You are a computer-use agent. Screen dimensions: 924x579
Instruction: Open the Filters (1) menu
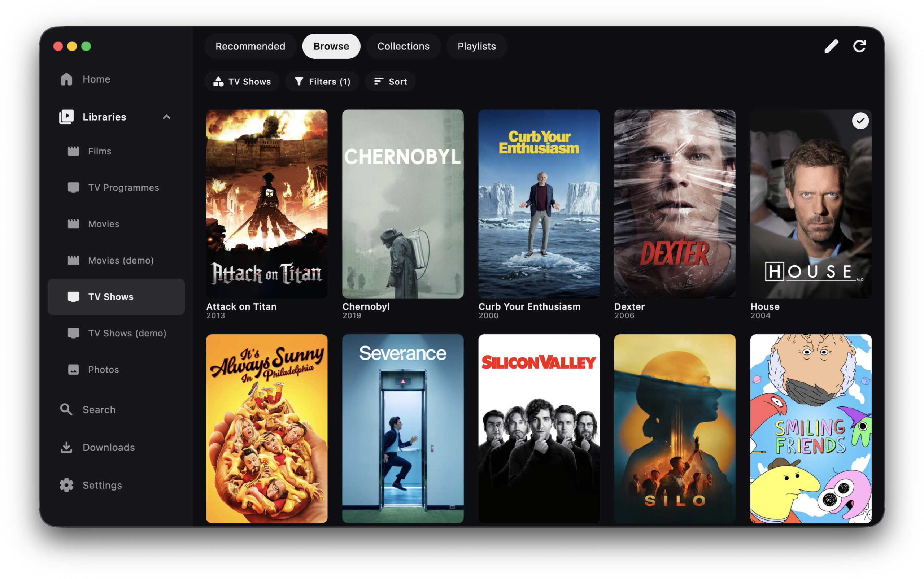point(322,82)
